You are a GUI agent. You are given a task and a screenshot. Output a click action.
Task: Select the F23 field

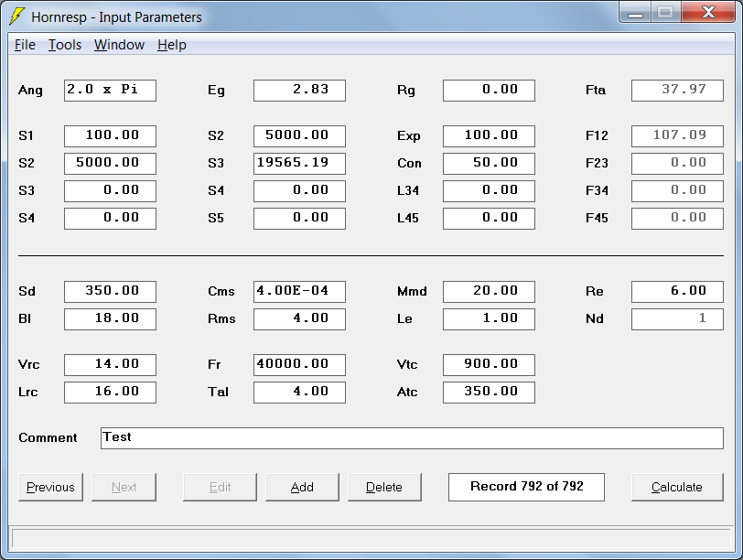tap(677, 164)
